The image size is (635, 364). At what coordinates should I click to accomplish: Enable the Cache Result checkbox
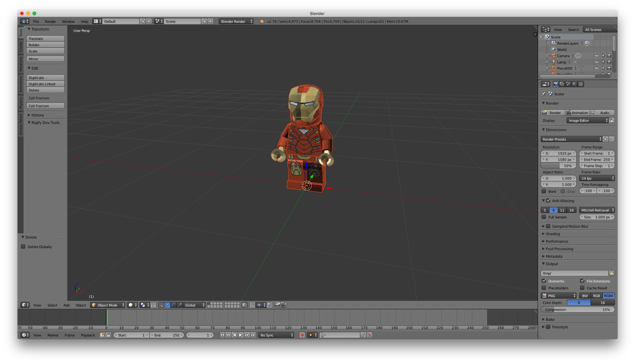click(582, 288)
